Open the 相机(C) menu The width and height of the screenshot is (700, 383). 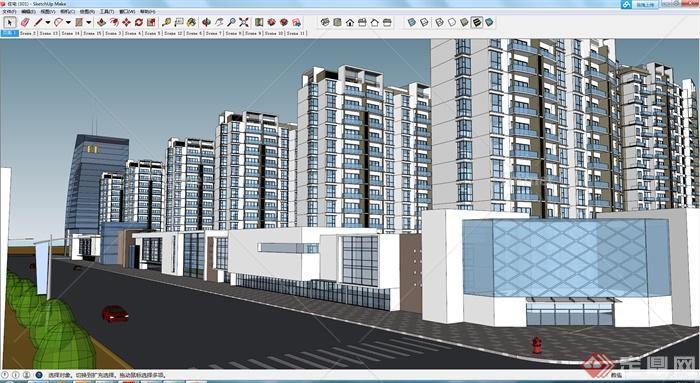[x=67, y=12]
